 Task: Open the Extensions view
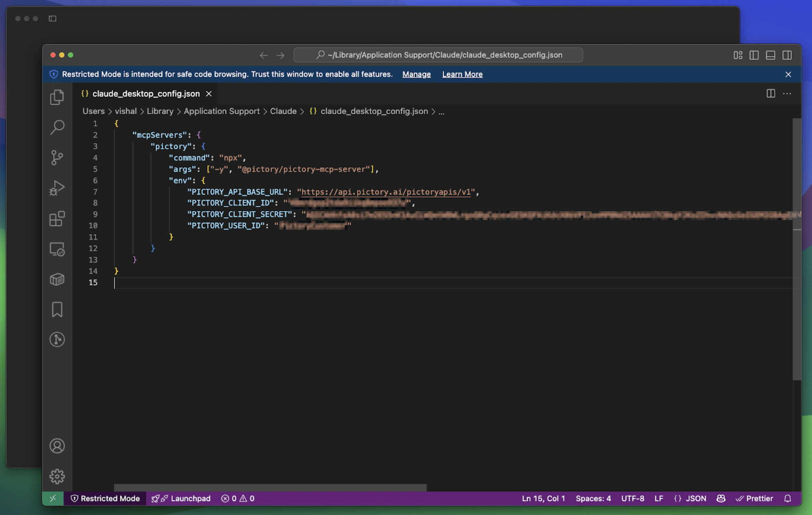click(57, 219)
